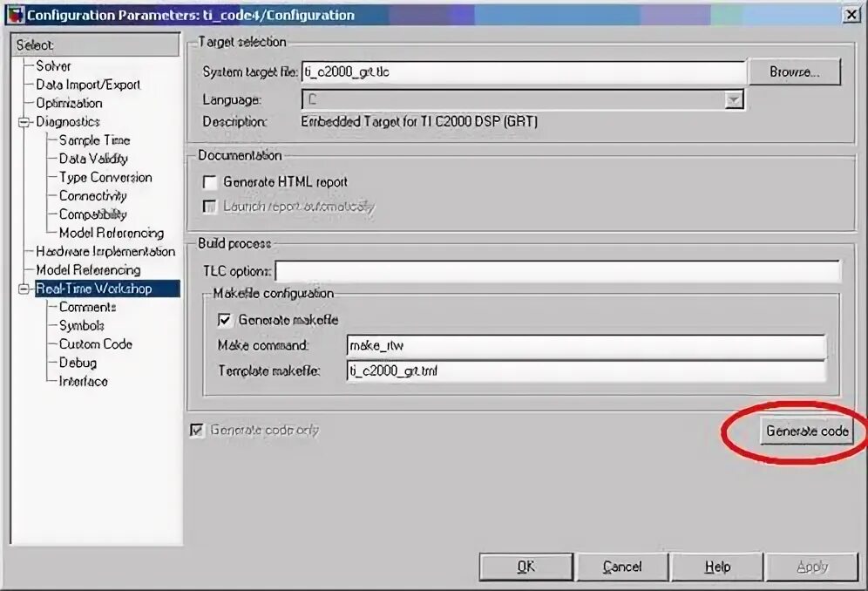Toggle Generate code only checkbox

[x=196, y=431]
